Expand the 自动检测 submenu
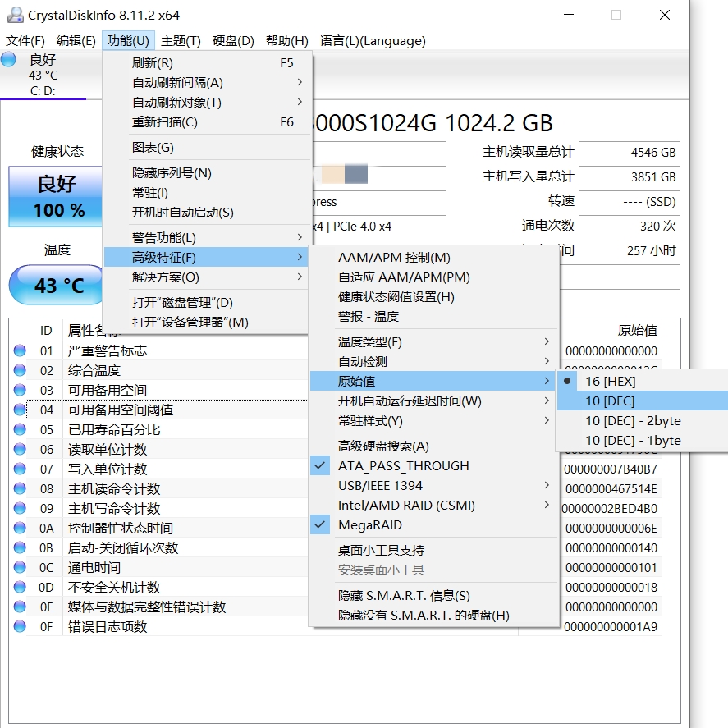This screenshot has height=728, width=728. pos(433,361)
